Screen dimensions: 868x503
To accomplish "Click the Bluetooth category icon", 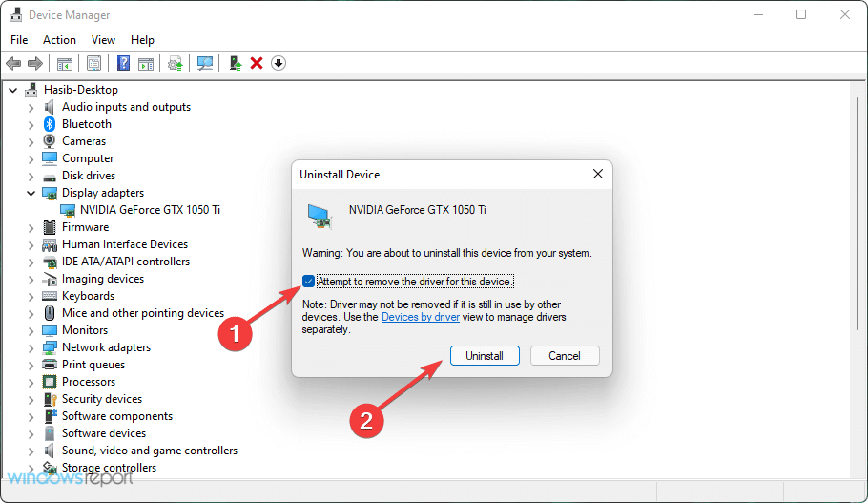I will [x=50, y=124].
